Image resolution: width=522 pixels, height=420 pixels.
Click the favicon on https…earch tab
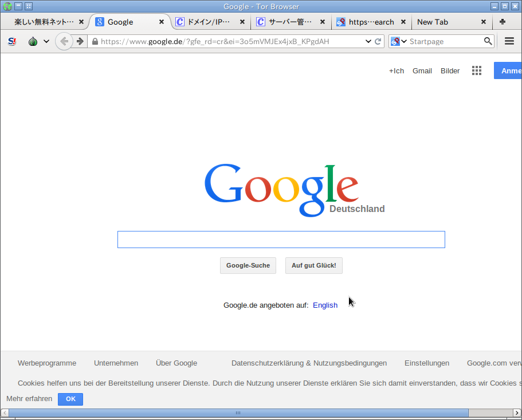pyautogui.click(x=340, y=22)
